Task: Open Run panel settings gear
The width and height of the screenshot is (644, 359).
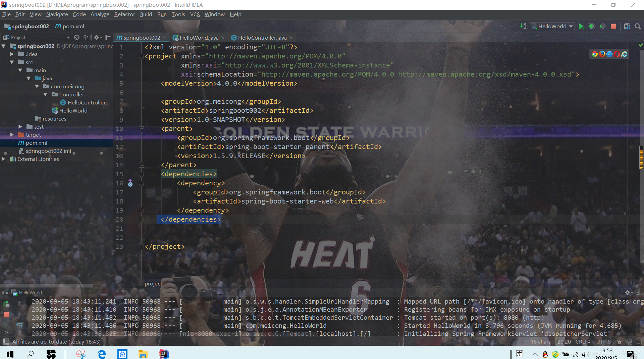Action: 628,293
